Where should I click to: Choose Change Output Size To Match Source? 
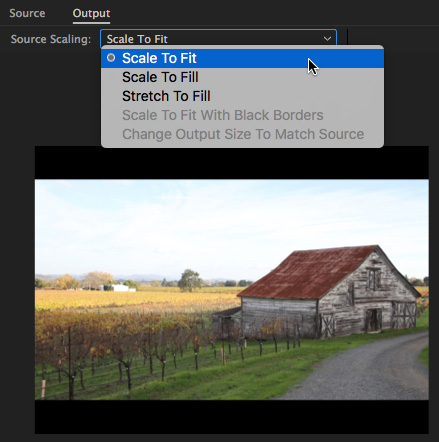pos(242,134)
